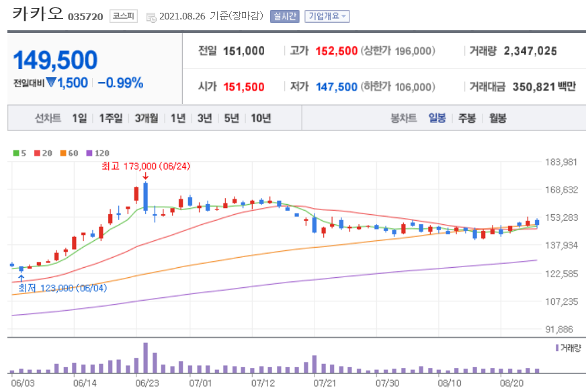Click the orange 60-day moving average legend swatch
This screenshot has height=392, width=586.
(63, 153)
